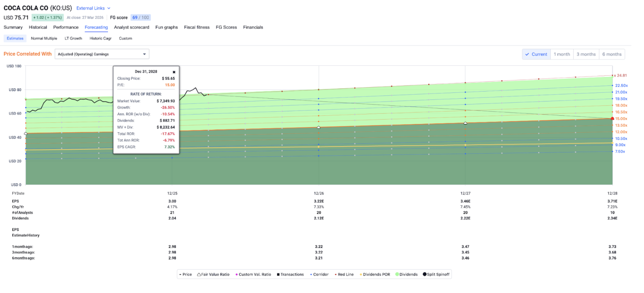Click the 18.00x multiple label
644x293 pixels.
621,106
